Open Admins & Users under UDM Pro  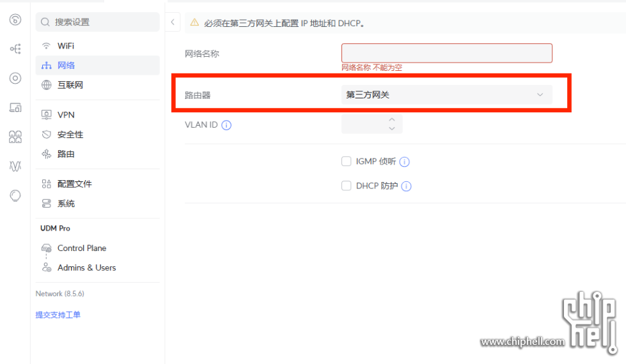[97, 268]
